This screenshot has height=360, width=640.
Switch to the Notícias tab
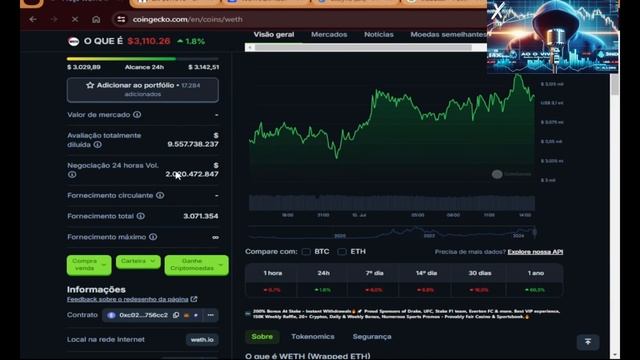(379, 35)
